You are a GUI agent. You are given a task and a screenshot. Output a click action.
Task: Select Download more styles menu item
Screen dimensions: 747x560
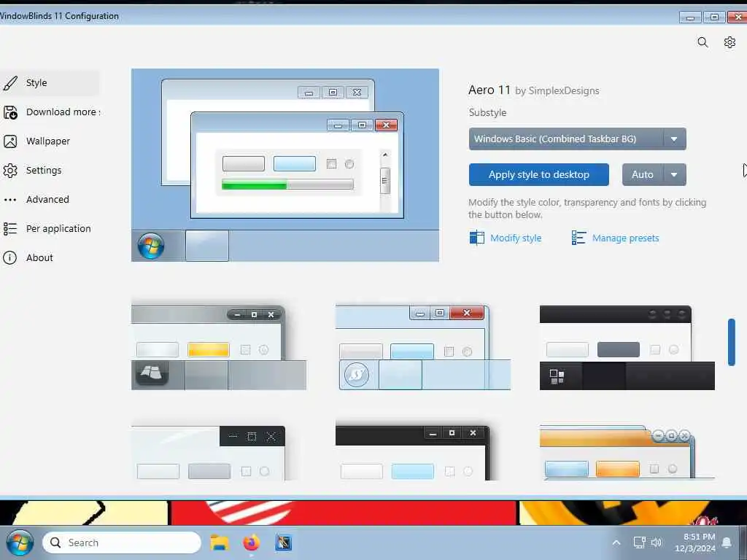click(50, 112)
